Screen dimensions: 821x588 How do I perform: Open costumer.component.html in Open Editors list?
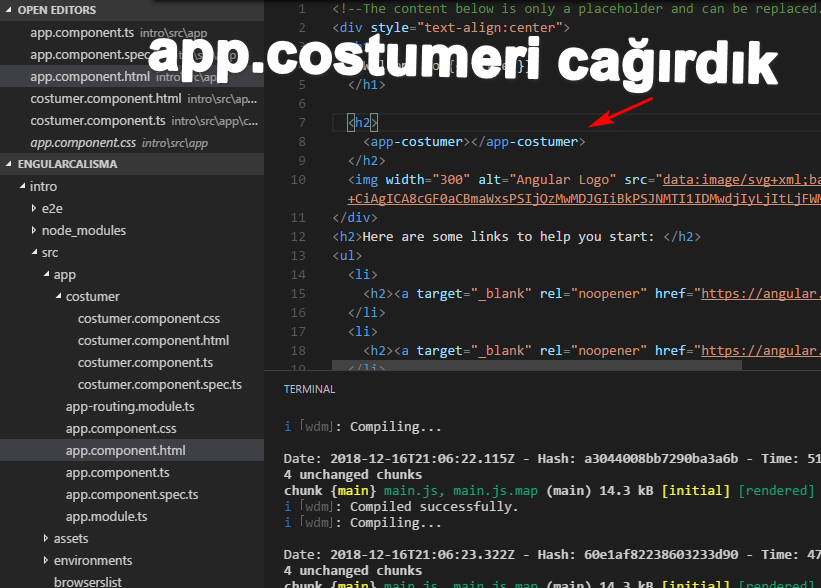pyautogui.click(x=132, y=98)
